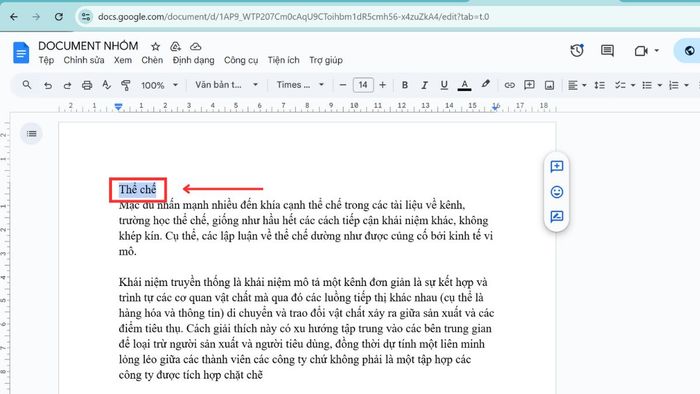Go back in the browser

tap(14, 17)
